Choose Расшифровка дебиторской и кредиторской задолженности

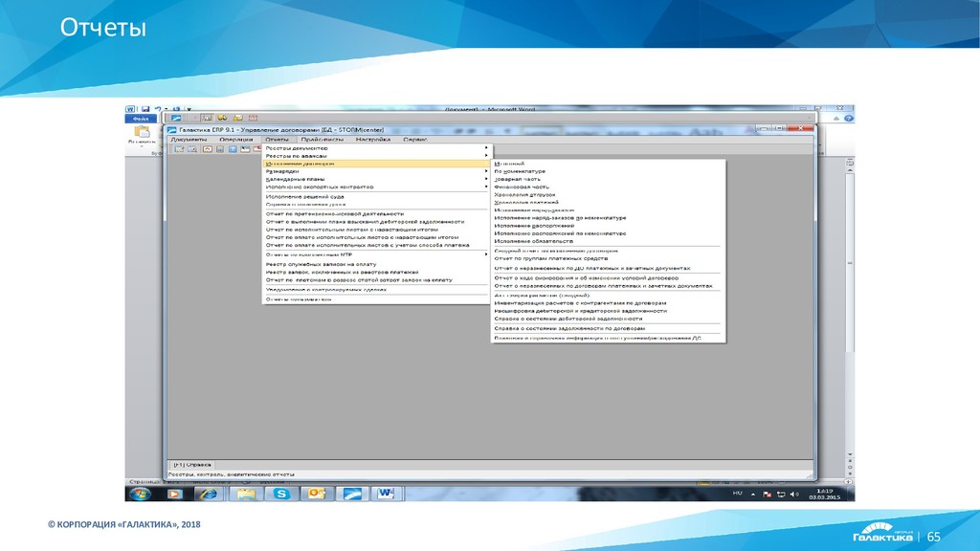tap(608, 311)
